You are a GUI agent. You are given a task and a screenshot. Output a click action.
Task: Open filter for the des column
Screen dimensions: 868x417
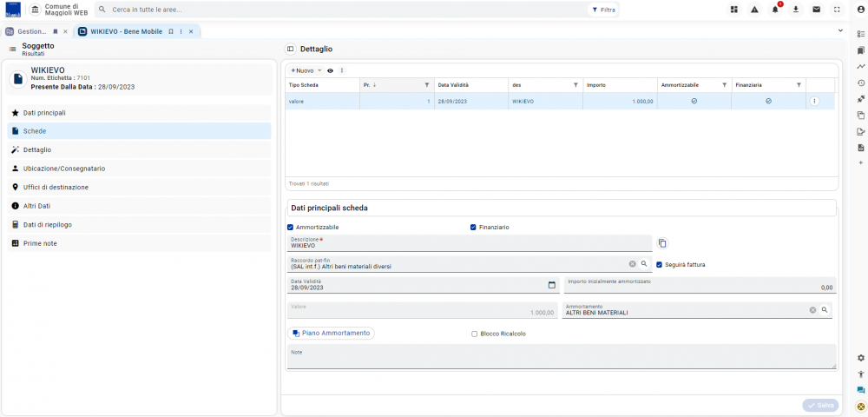pos(575,85)
